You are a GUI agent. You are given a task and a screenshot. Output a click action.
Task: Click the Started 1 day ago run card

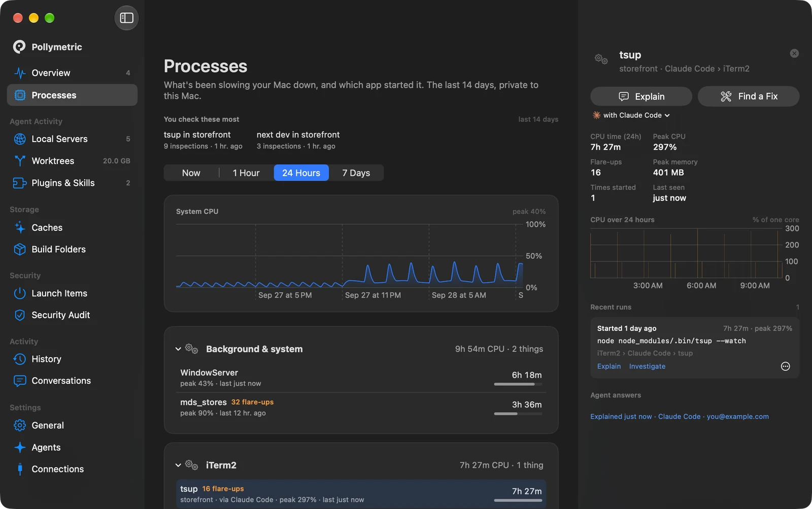(695, 348)
